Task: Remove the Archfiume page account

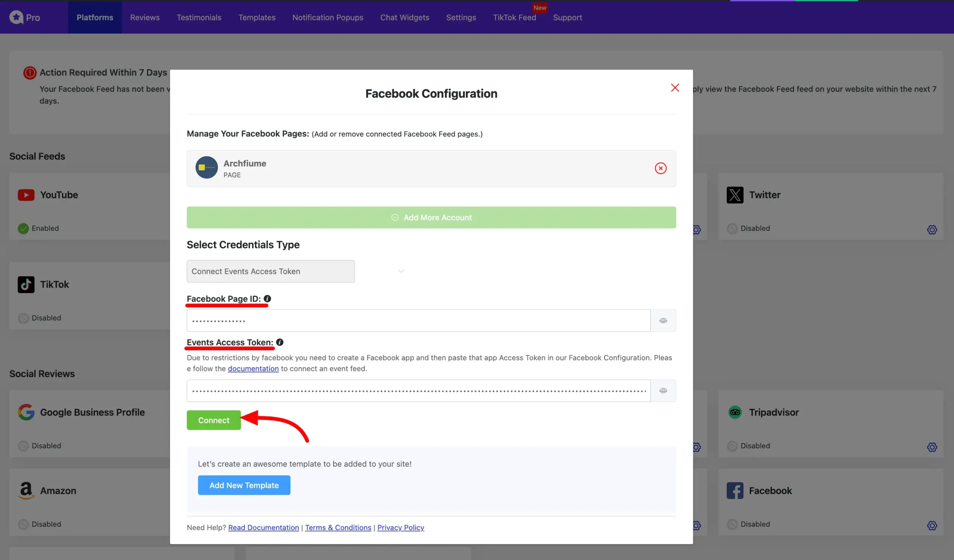Action: point(660,168)
